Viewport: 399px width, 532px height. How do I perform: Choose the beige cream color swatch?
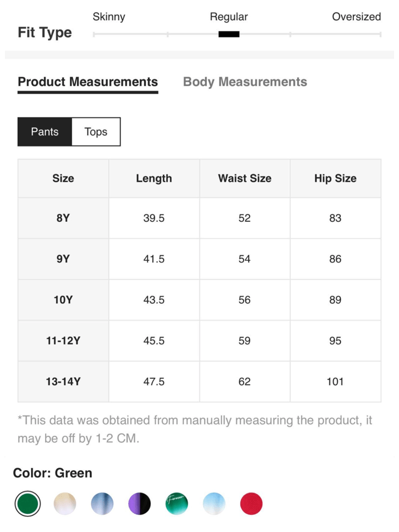tap(65, 504)
